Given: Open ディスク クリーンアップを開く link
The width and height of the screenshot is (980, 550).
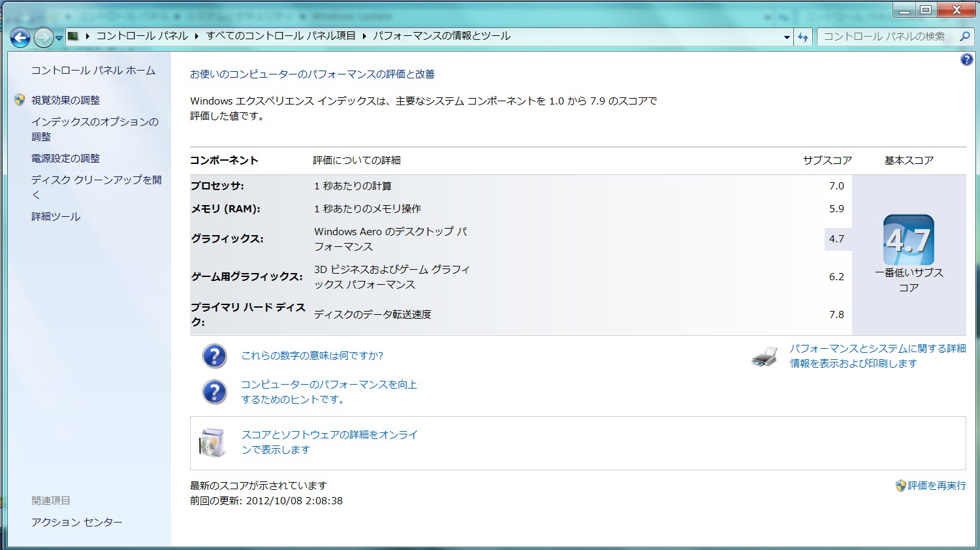Looking at the screenshot, I should point(97,187).
